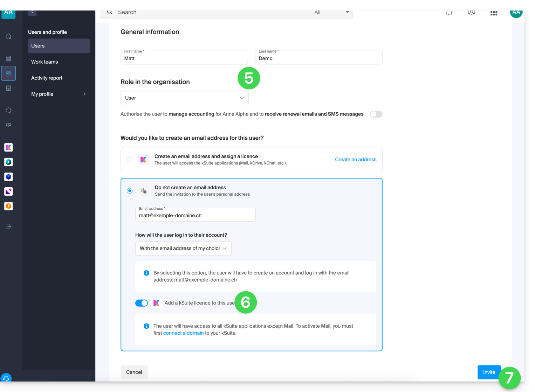Click the orange play app icon
This screenshot has width=535, height=392.
(8, 206)
